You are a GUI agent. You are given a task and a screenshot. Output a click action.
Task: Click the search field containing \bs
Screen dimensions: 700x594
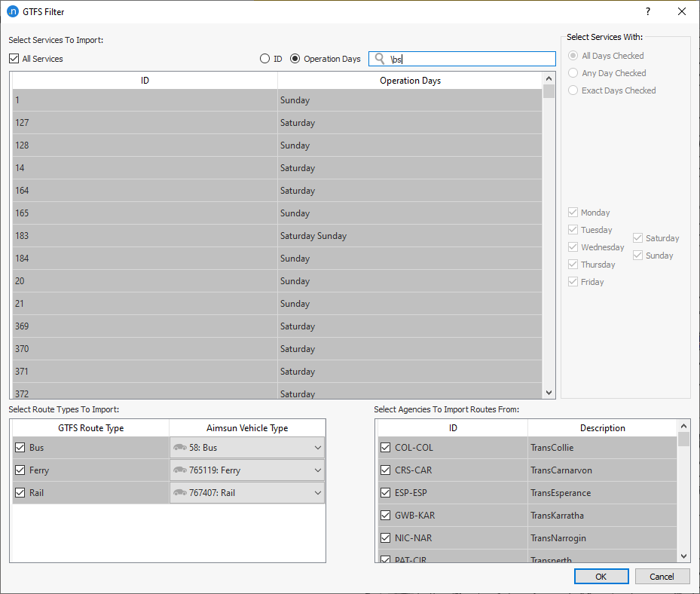pos(462,58)
